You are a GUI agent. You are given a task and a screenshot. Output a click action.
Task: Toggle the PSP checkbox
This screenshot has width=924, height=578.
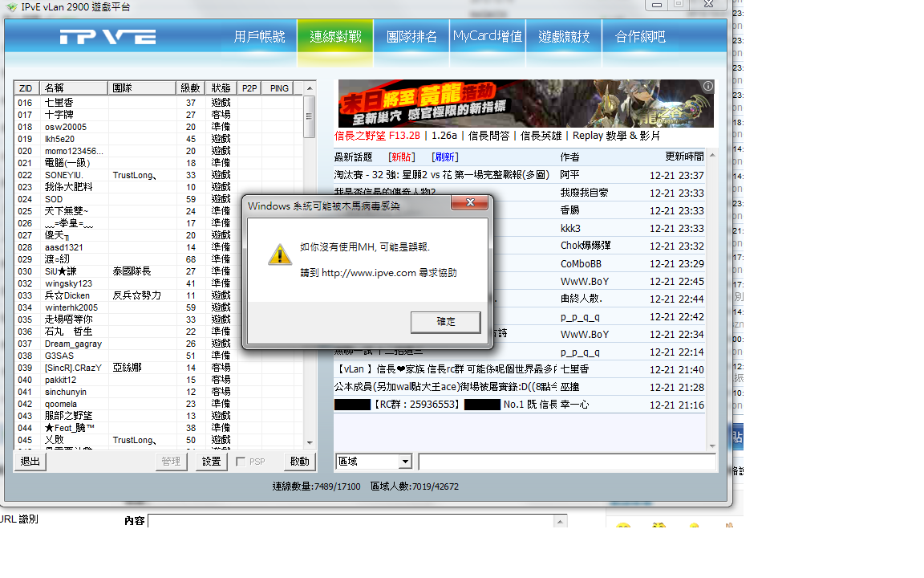click(x=241, y=462)
